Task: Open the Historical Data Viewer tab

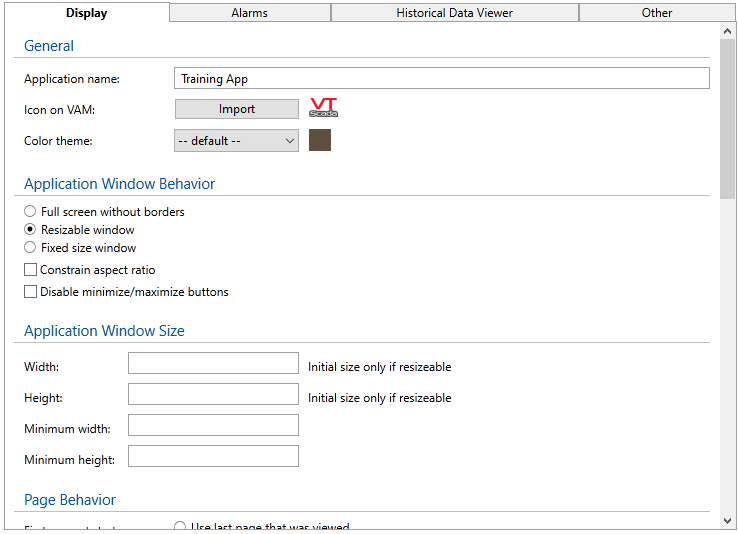Action: coord(454,13)
